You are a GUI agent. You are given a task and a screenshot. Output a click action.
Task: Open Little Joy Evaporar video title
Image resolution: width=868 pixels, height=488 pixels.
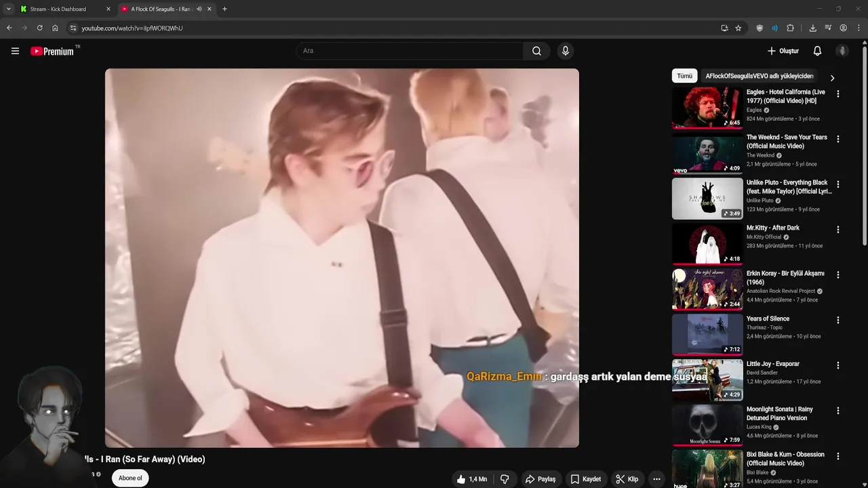coord(772,364)
